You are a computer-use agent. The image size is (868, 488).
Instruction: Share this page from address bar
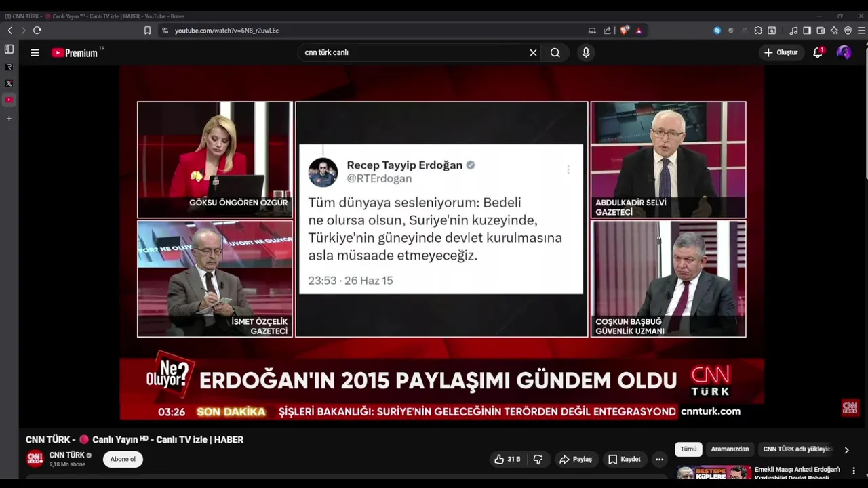click(607, 30)
